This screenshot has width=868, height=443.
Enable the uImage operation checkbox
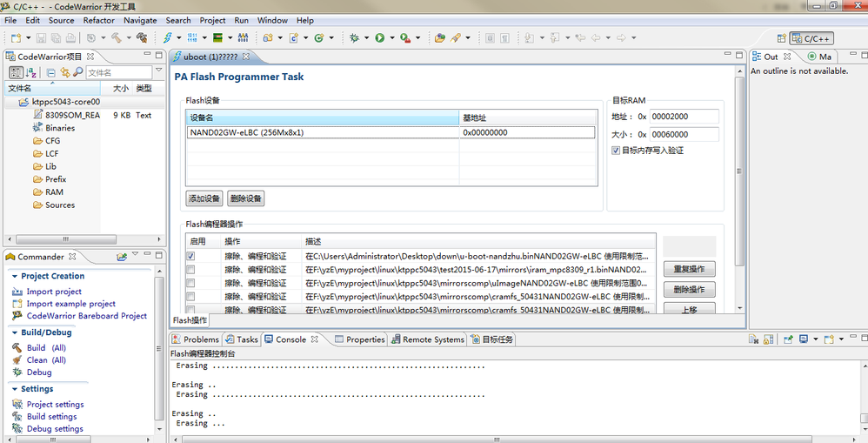click(190, 283)
